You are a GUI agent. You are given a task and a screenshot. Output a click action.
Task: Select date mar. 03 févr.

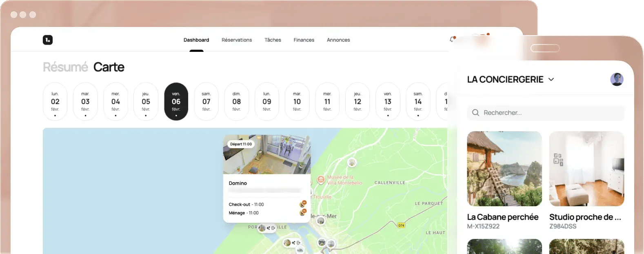tap(85, 102)
